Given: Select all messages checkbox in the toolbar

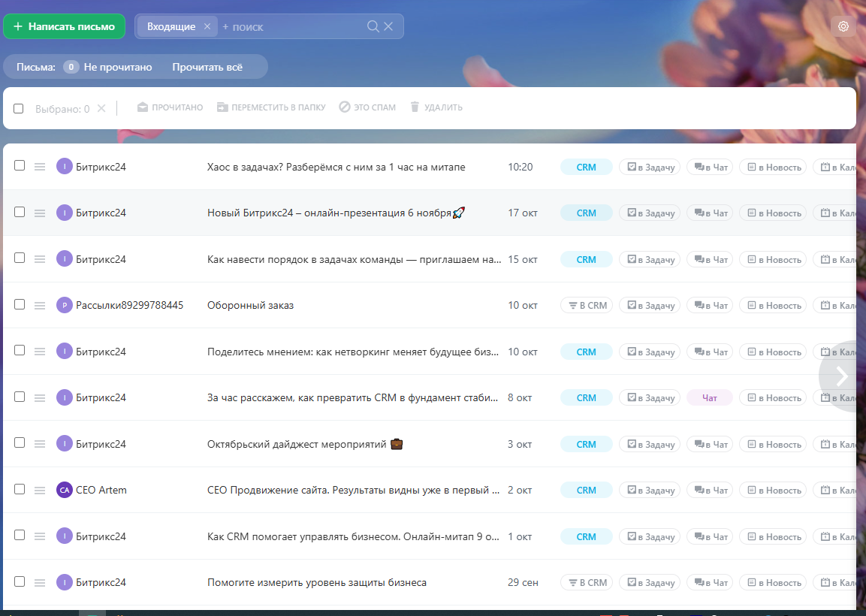Looking at the screenshot, I should coord(18,108).
